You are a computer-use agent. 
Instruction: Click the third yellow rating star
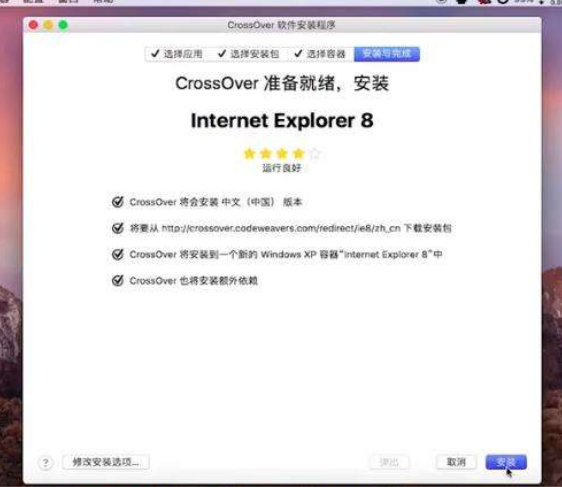coord(282,154)
